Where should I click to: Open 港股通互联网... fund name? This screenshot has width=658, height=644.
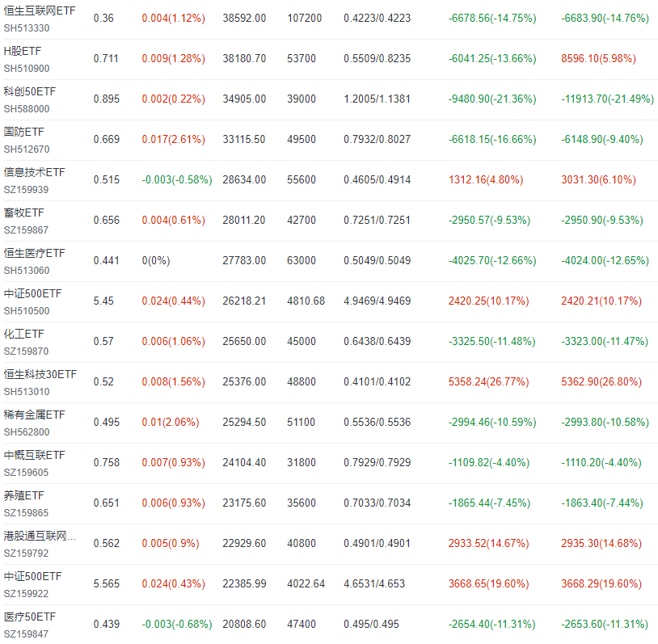[40, 536]
